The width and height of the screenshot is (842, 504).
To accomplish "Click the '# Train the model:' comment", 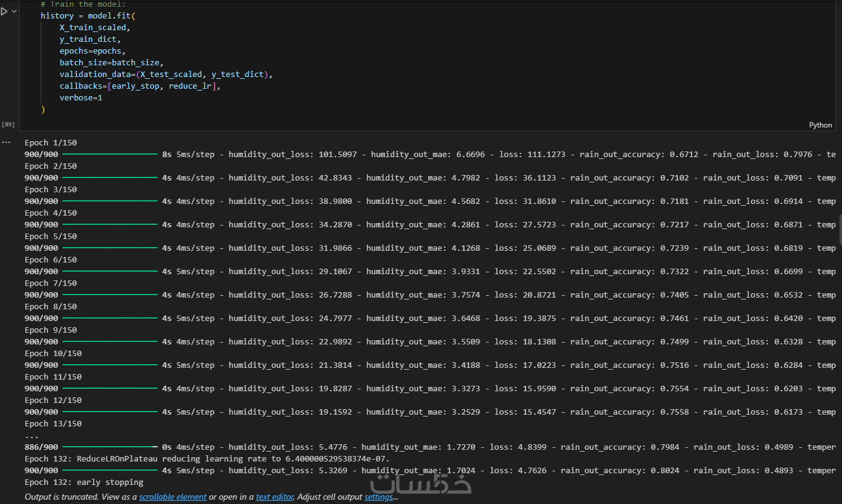I will pyautogui.click(x=83, y=4).
